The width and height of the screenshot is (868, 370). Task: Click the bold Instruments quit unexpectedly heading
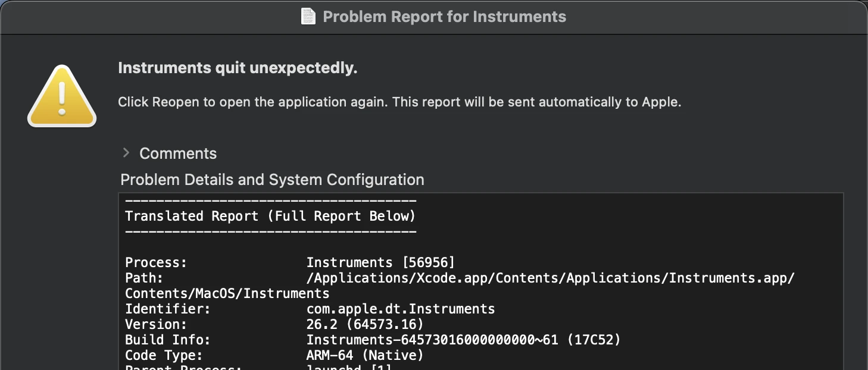[238, 67]
